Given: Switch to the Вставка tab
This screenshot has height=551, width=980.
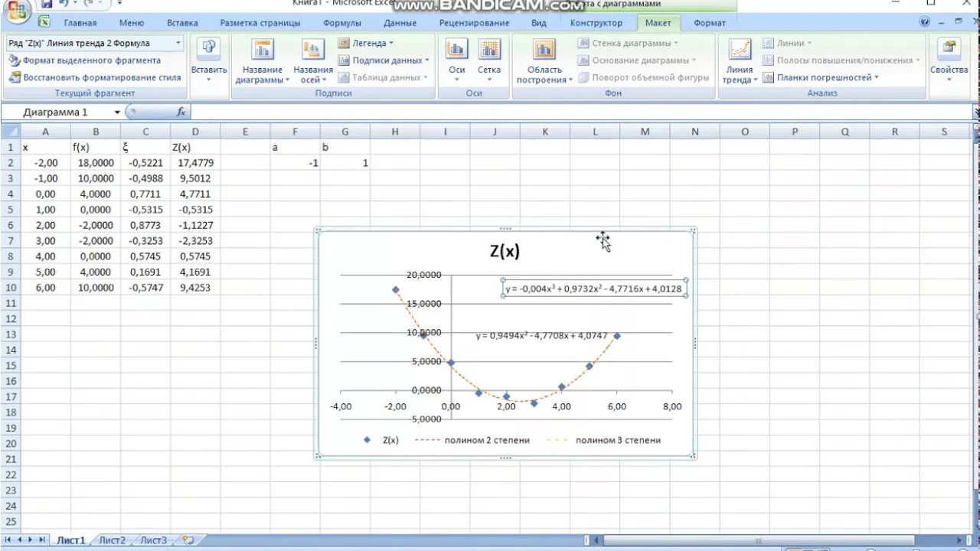Looking at the screenshot, I should pos(182,23).
